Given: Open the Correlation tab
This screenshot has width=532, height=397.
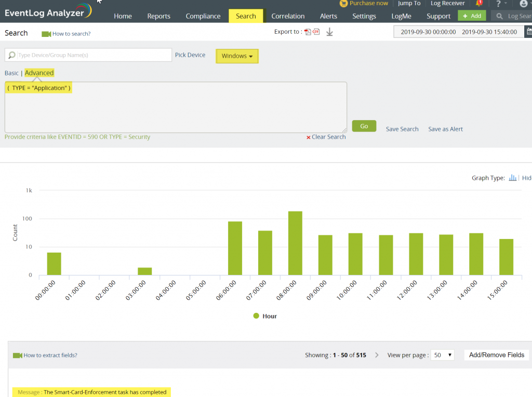Looking at the screenshot, I should click(288, 16).
